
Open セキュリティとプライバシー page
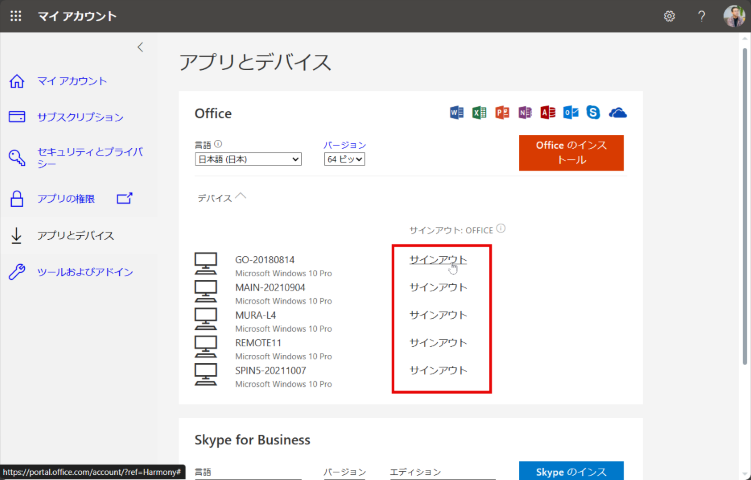tap(90, 158)
